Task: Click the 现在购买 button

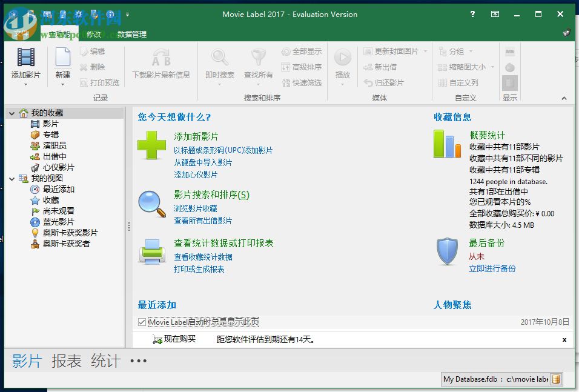Action: [x=174, y=339]
